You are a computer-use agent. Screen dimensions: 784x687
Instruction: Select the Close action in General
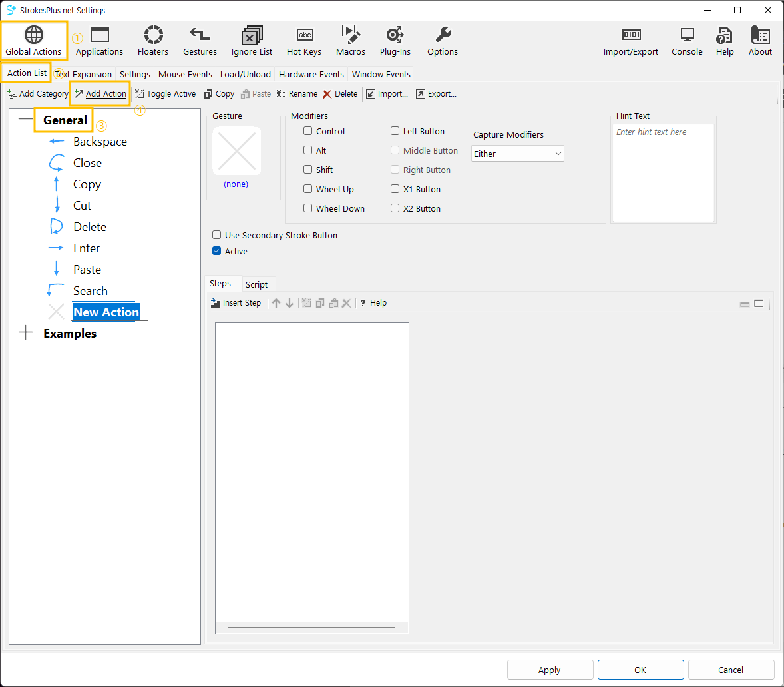tap(87, 163)
